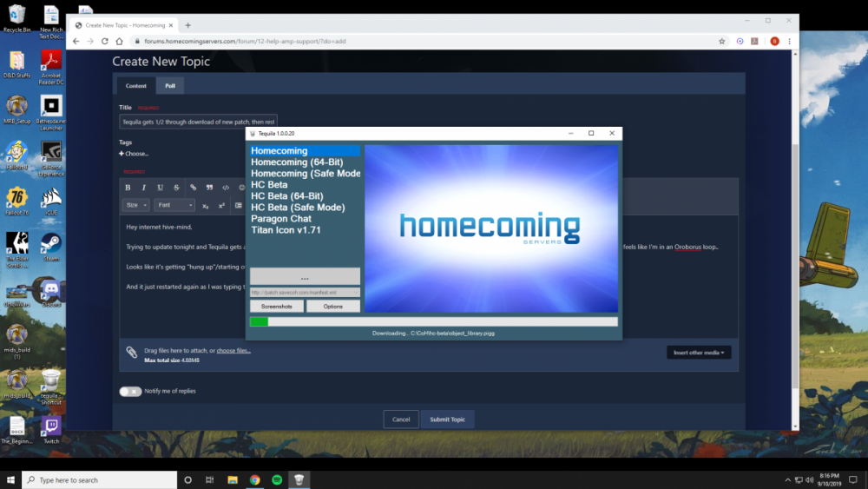This screenshot has width=868, height=489.
Task: Toggle underline formatting in the editor
Action: (x=160, y=188)
